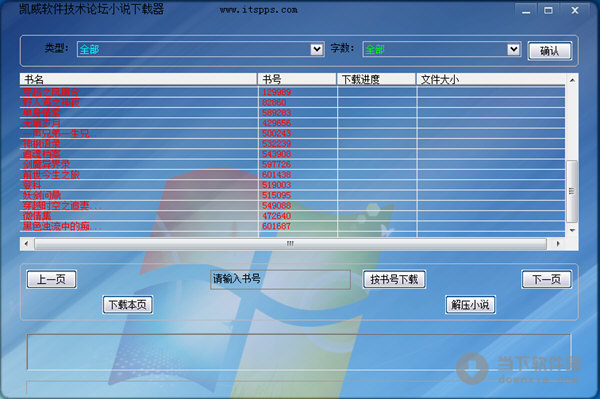Image resolution: width=600 pixels, height=399 pixels.
Task: Select the book 前世今生之旅
Action: tap(51, 174)
